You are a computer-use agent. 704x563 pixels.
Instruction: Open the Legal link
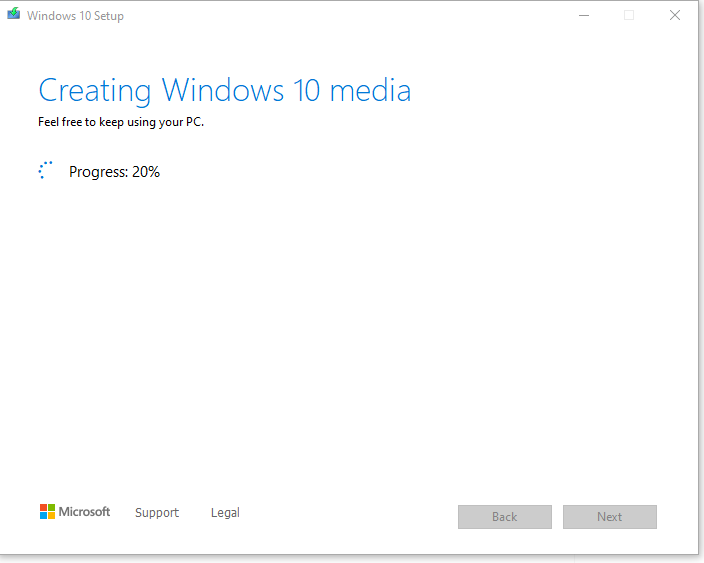point(225,513)
